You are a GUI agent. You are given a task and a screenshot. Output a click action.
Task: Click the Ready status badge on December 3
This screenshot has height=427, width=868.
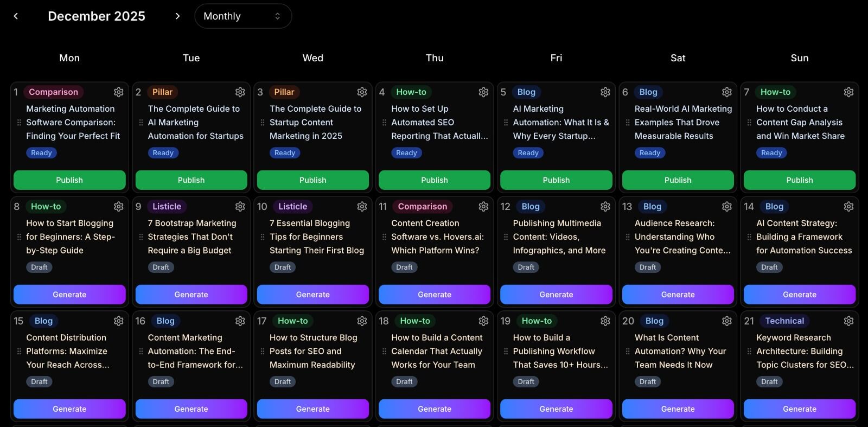285,153
